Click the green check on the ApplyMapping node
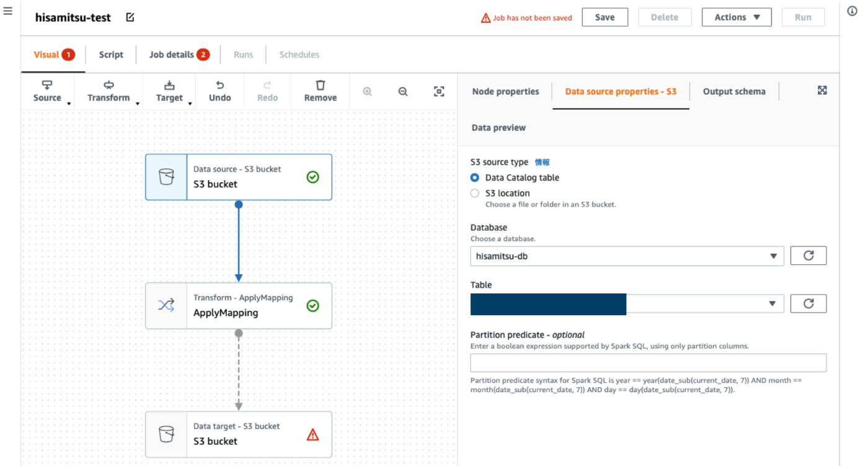This screenshot has height=469, width=868. (x=313, y=306)
